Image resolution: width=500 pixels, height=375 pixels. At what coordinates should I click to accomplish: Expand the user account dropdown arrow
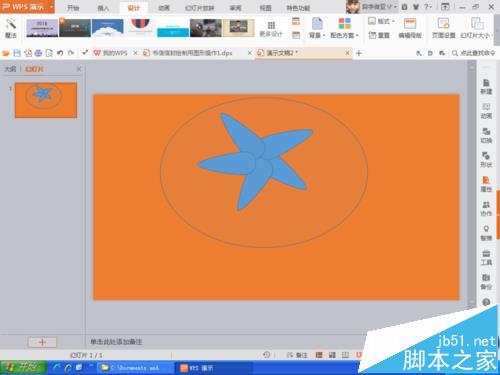(395, 7)
